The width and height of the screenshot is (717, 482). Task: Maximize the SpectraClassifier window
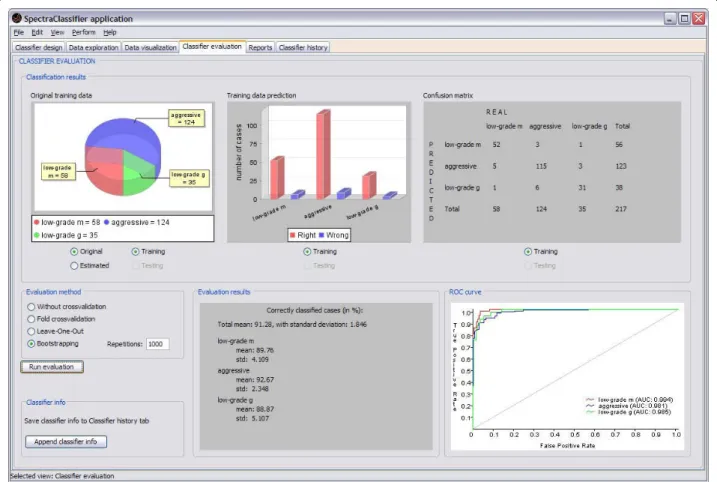click(x=684, y=19)
